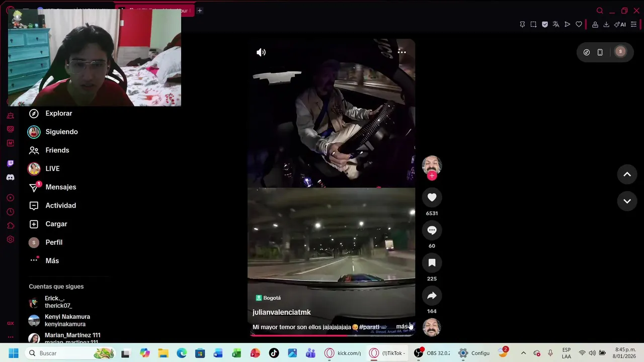This screenshot has width=644, height=362.
Task: Like the video with 6531 likes
Action: [432, 198]
